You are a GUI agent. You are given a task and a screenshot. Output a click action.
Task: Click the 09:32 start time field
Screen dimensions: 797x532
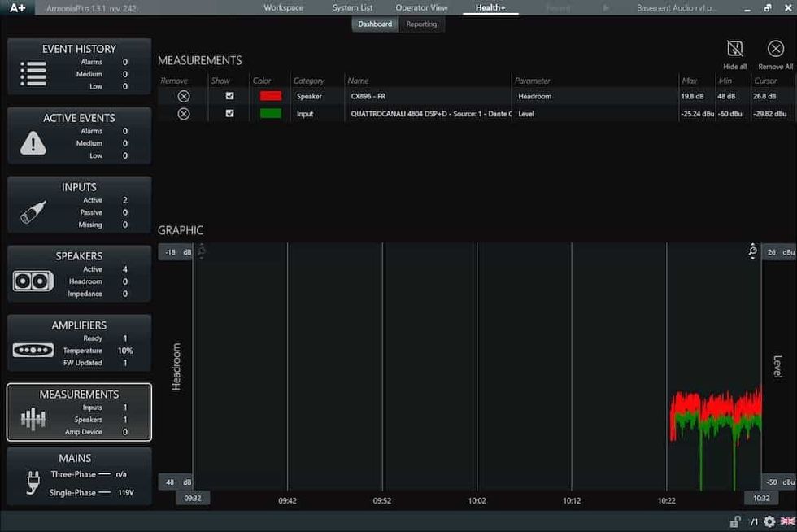[x=193, y=498]
